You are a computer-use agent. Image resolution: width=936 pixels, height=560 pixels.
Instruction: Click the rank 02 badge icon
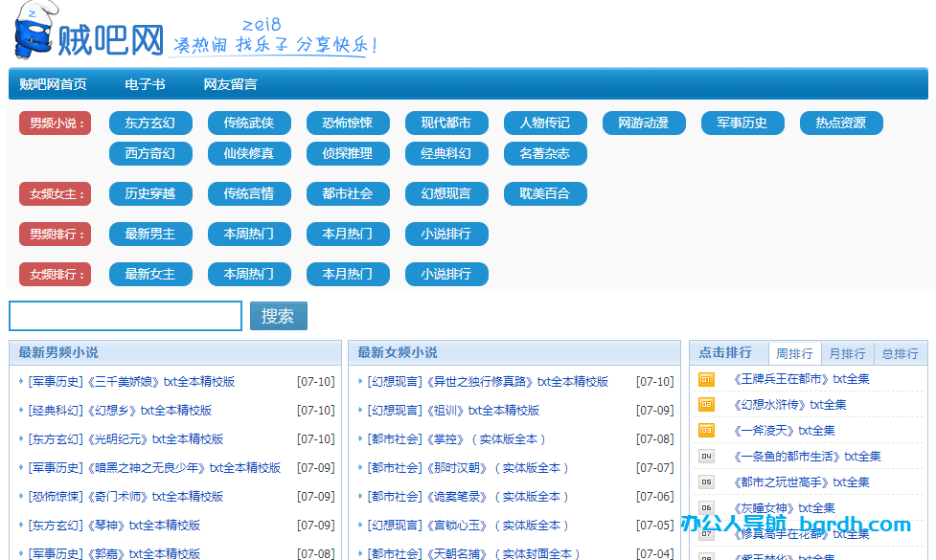click(x=706, y=405)
